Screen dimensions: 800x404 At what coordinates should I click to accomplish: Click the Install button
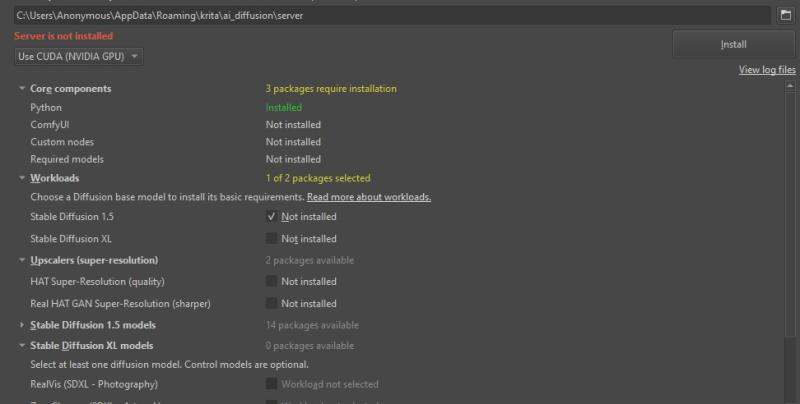pos(734,44)
